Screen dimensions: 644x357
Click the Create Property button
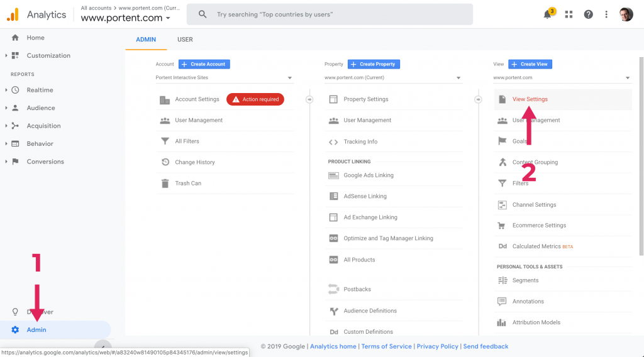point(374,64)
